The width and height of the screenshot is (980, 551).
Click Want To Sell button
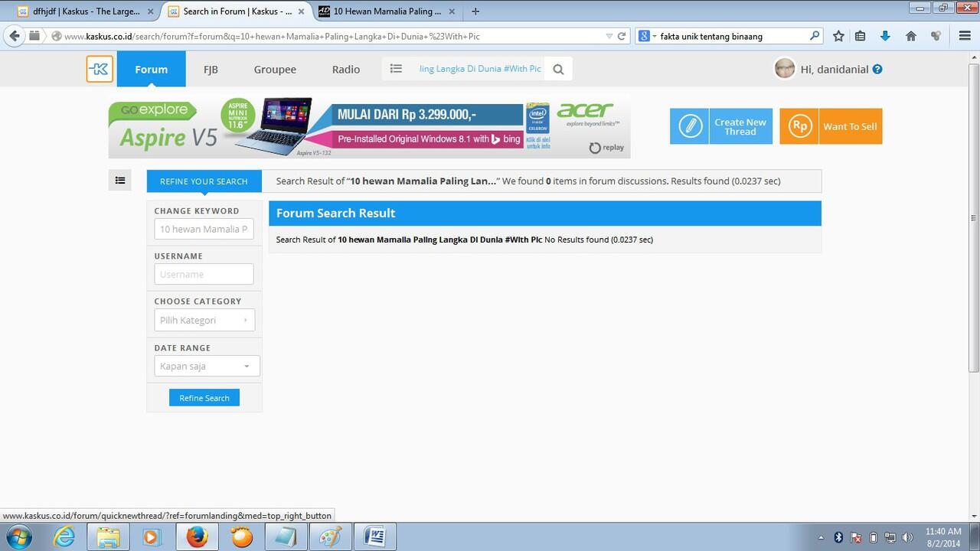pos(831,126)
